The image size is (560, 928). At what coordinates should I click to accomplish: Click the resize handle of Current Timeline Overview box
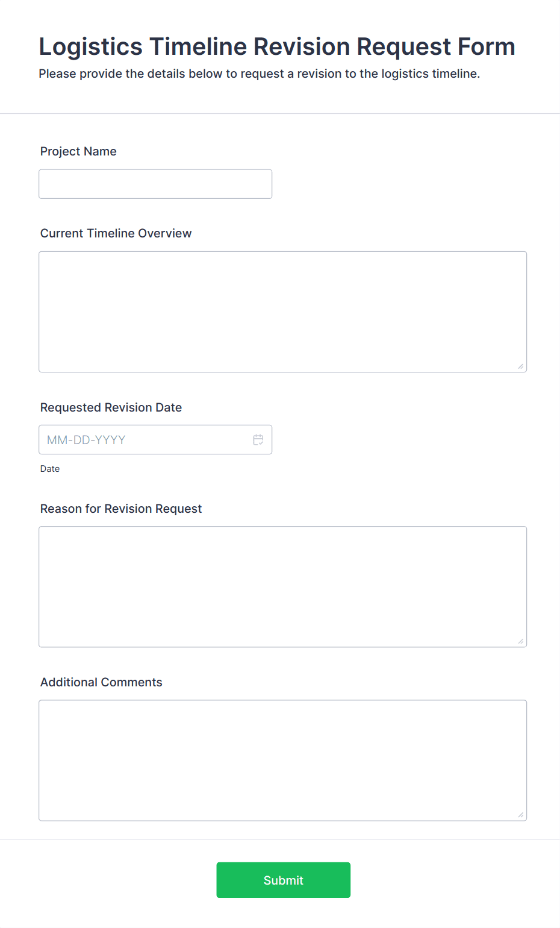tap(520, 365)
